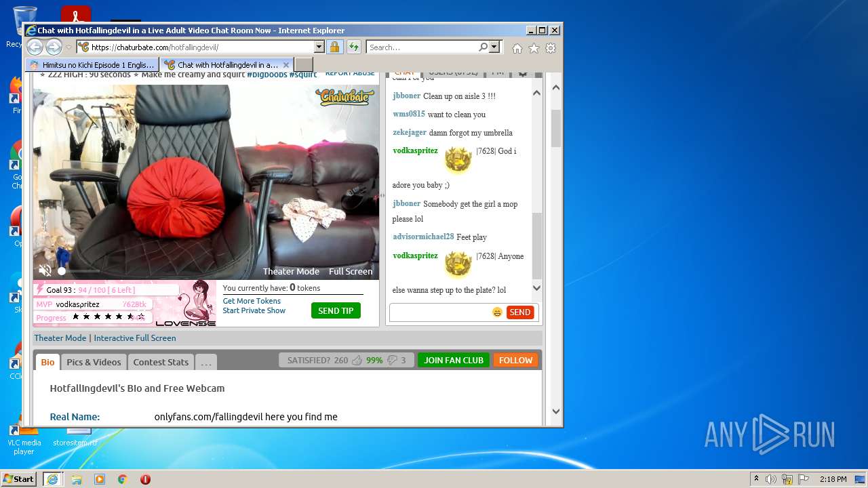Click the page scrollbar down arrow
The height and width of the screenshot is (488, 868).
556,411
